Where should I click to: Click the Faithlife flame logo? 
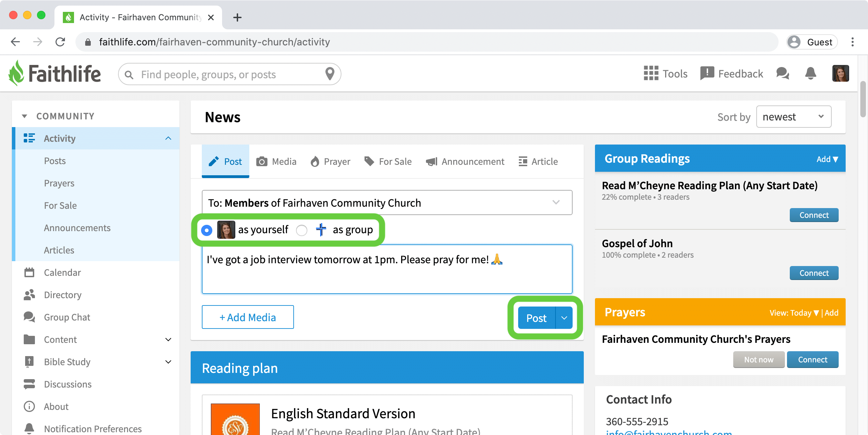pyautogui.click(x=16, y=73)
